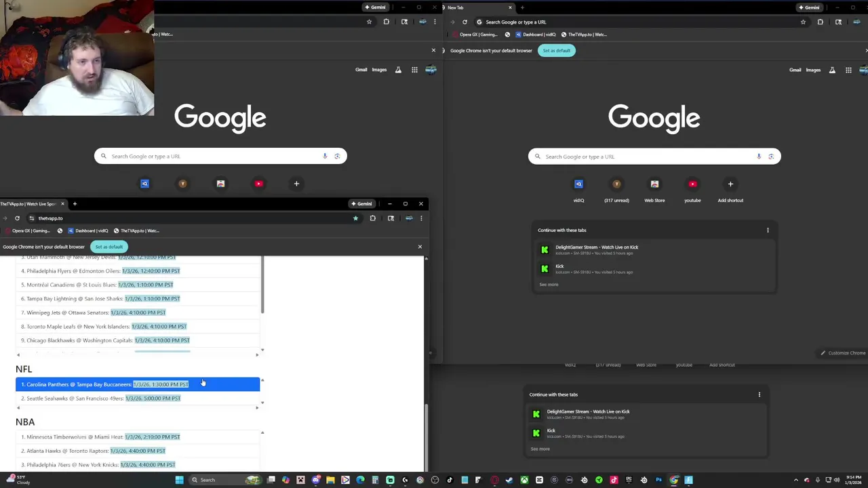868x488 pixels.
Task: Open Windows Start button
Action: point(179,480)
